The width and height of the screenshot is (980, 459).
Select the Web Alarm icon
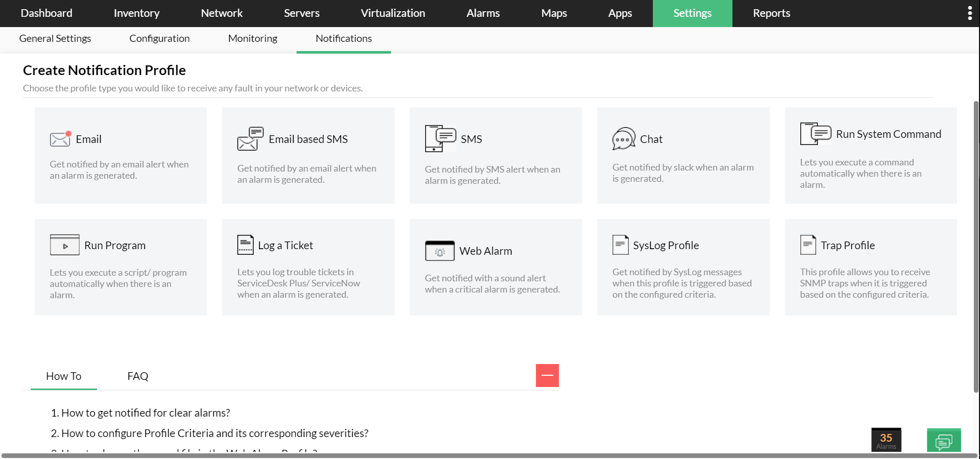click(439, 251)
